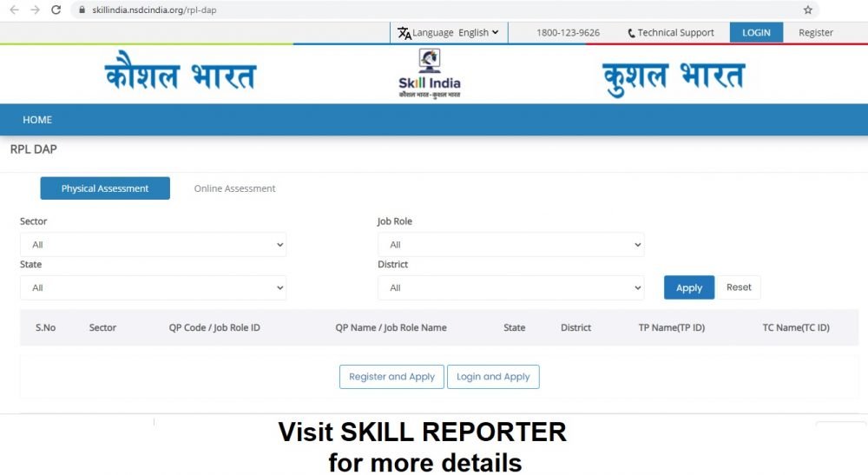Viewport: 868px width, 475px height.
Task: Reset the filters with Reset button
Action: (x=739, y=287)
